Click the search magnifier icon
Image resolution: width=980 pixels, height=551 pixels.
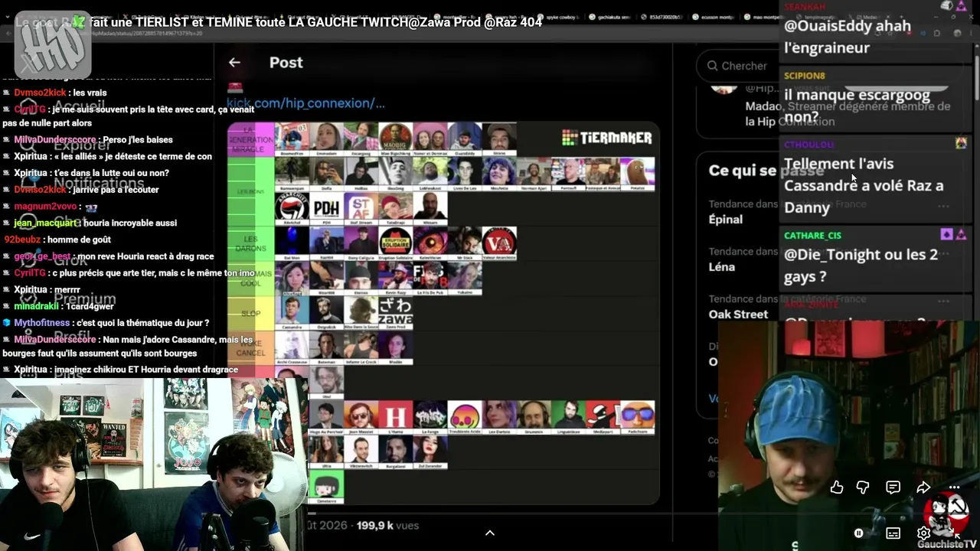tap(712, 66)
